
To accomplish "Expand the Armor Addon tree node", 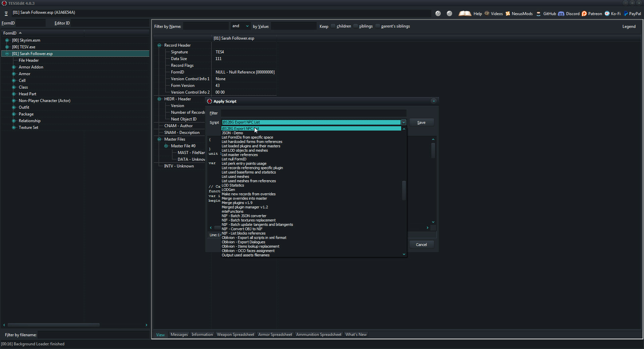I will (x=14, y=67).
